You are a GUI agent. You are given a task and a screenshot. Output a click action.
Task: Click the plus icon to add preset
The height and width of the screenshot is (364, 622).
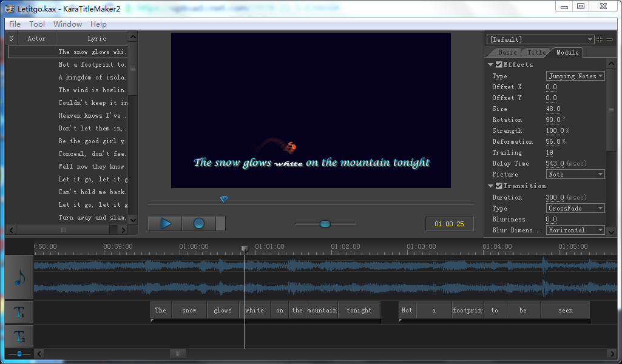point(600,39)
